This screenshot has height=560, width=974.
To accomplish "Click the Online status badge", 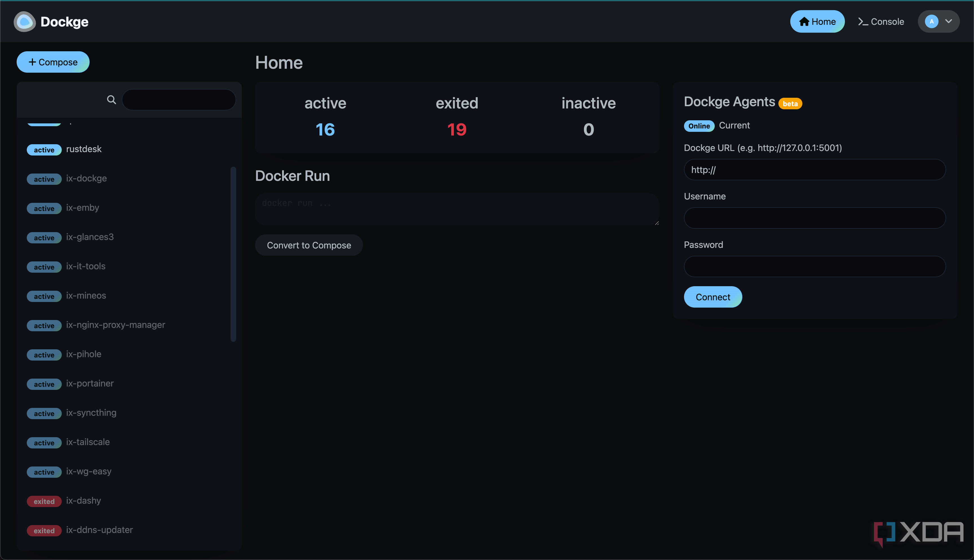I will 699,126.
